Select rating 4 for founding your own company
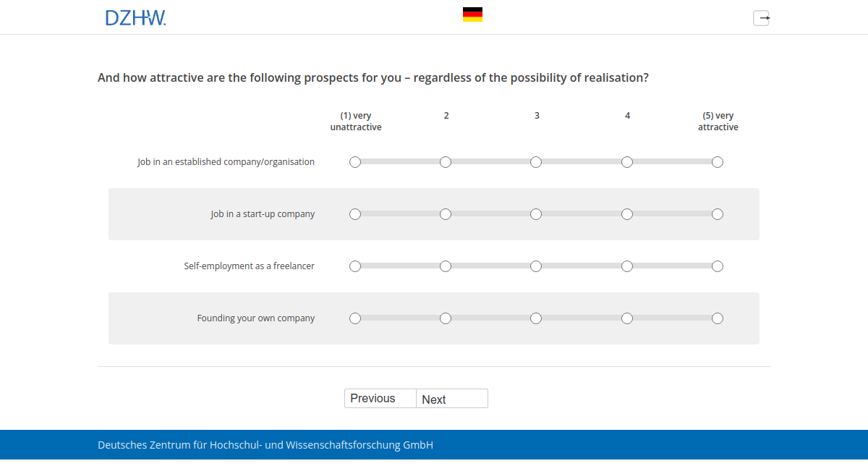Image resolution: width=868 pixels, height=466 pixels. tap(626, 318)
